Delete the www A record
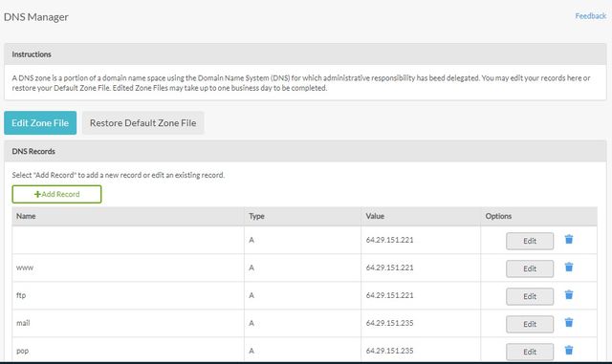This screenshot has height=364, width=612. coord(569,267)
